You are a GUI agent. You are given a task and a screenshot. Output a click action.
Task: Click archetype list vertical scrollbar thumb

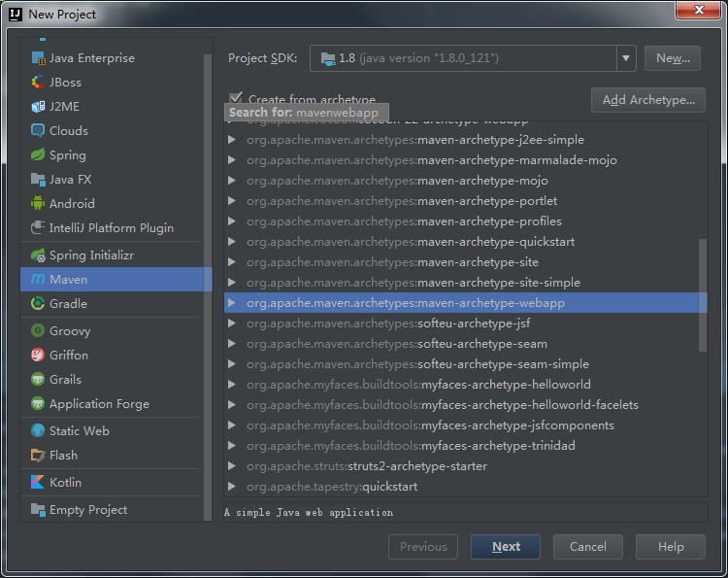click(x=703, y=295)
